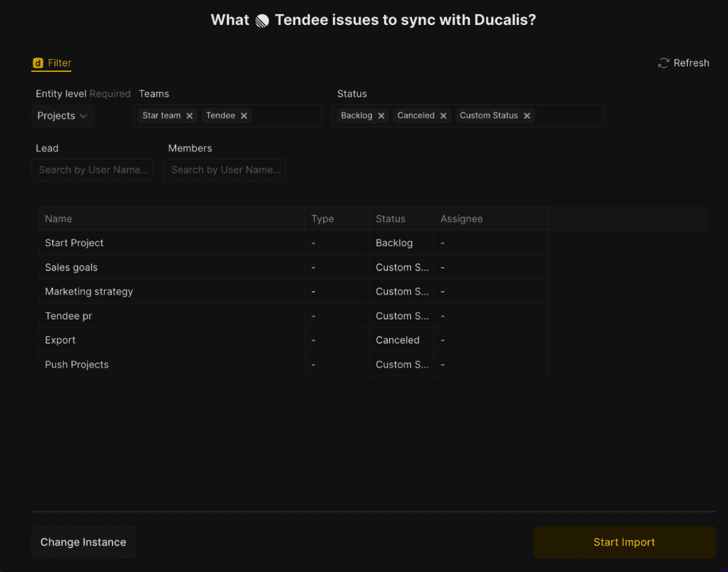The height and width of the screenshot is (572, 728).
Task: Remove the Custom Status tag
Action: coord(527,116)
